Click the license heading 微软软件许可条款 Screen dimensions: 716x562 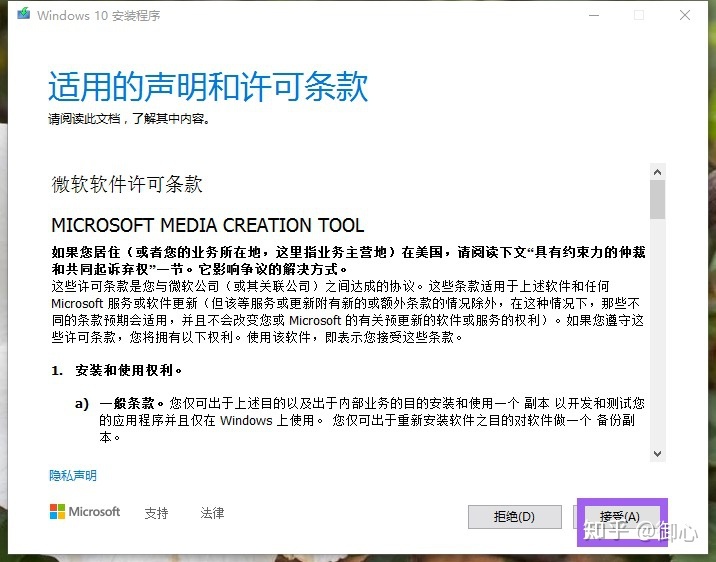click(x=127, y=184)
